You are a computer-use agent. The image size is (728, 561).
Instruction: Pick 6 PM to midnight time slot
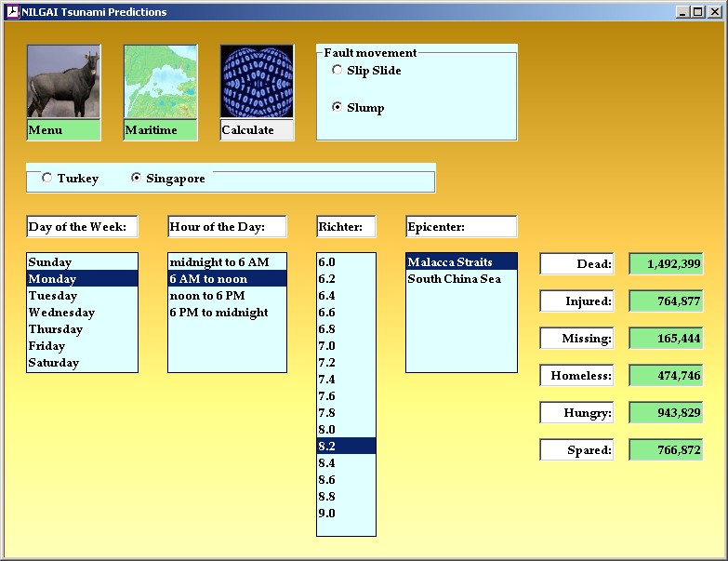pyautogui.click(x=227, y=313)
